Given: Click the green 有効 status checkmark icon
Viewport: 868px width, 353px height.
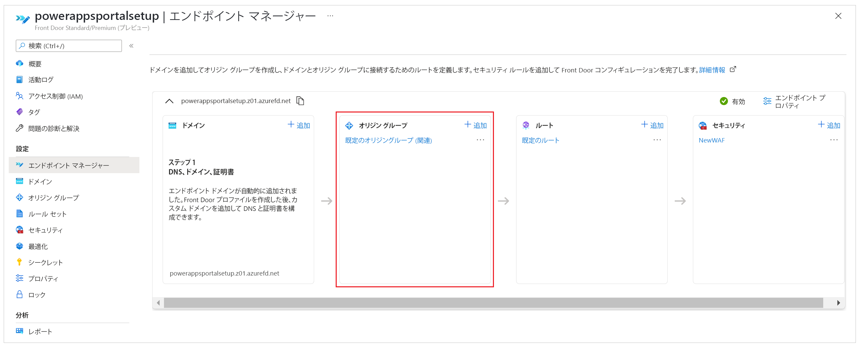Looking at the screenshot, I should coord(724,101).
